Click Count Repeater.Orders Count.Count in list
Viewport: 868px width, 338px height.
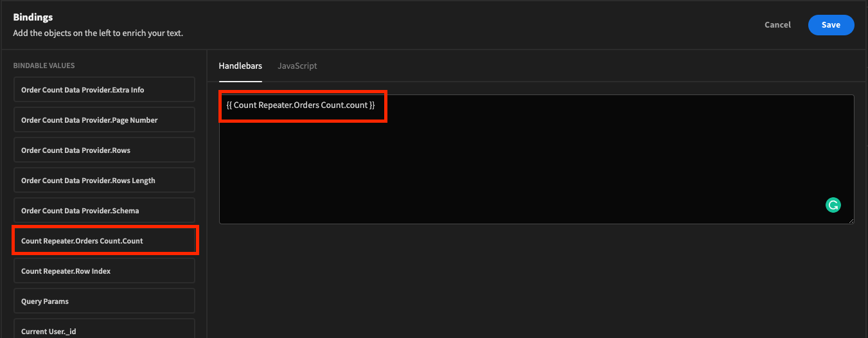click(103, 241)
